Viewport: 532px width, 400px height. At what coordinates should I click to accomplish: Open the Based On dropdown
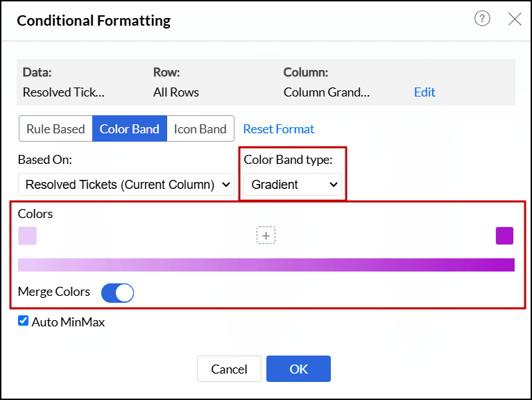click(126, 185)
